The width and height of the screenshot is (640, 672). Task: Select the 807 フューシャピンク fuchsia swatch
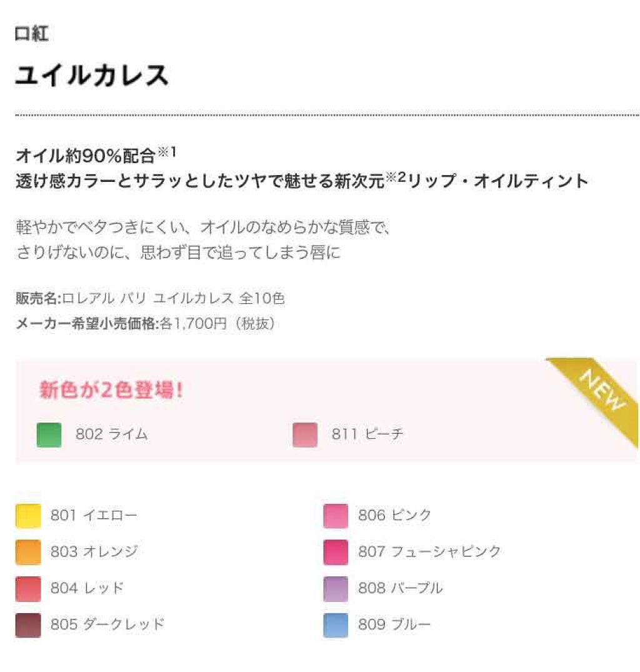[336, 553]
